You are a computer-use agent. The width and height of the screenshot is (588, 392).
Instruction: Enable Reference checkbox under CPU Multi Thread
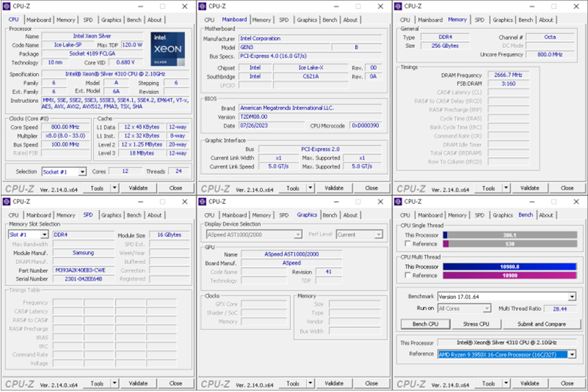[x=407, y=276]
